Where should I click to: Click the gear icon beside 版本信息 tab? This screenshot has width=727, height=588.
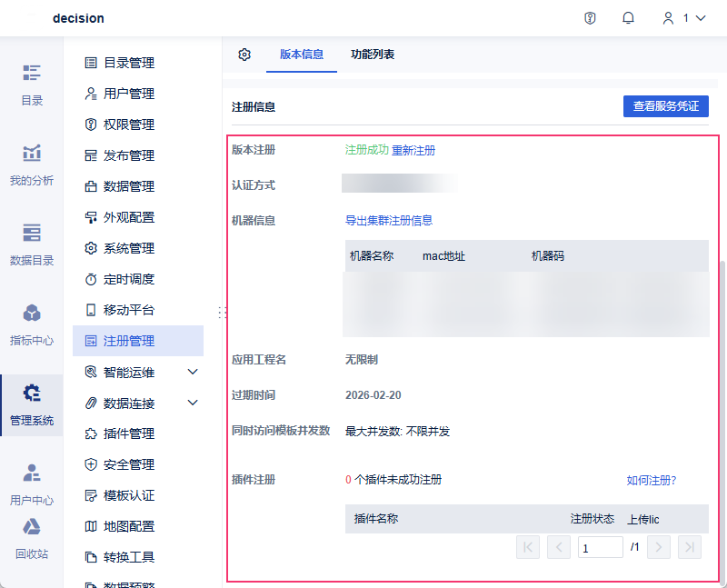[x=244, y=55]
